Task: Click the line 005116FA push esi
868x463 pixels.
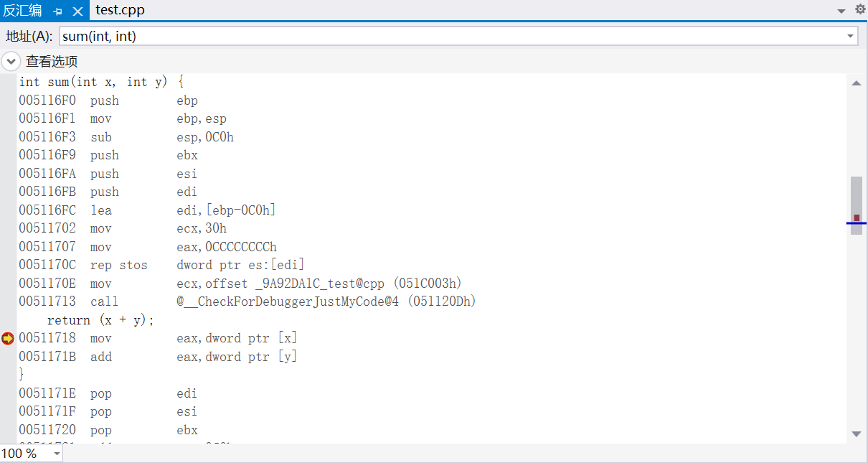Action: click(108, 174)
